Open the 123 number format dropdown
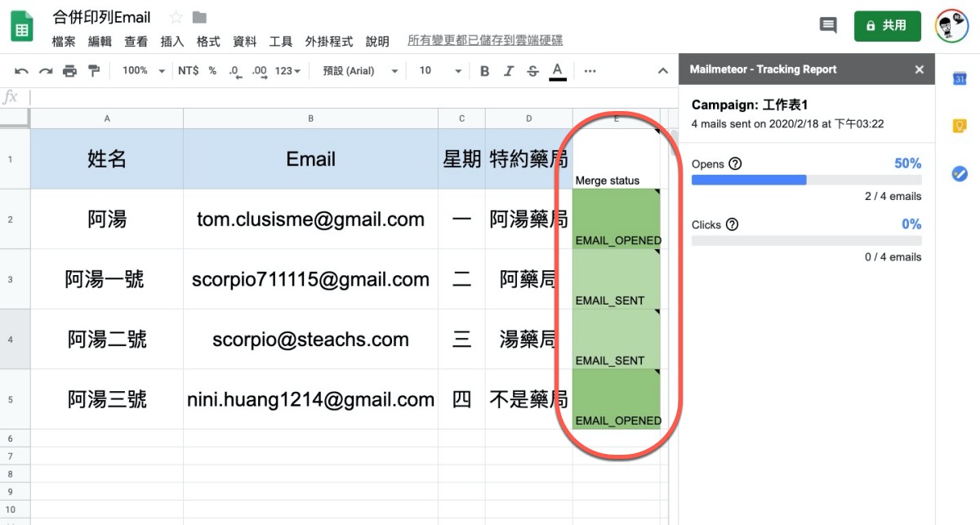980x525 pixels. (x=287, y=71)
